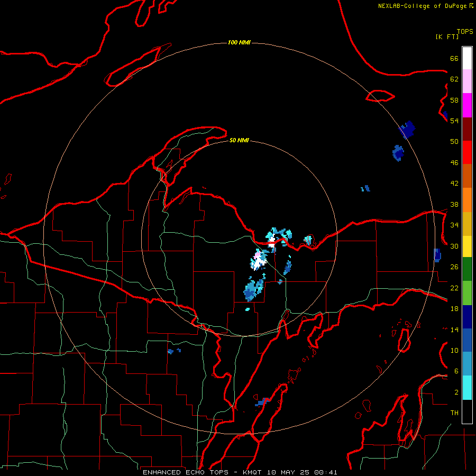Screen dimensions: 476x476
Task: Click the "TH" legend label
Action: (454, 413)
